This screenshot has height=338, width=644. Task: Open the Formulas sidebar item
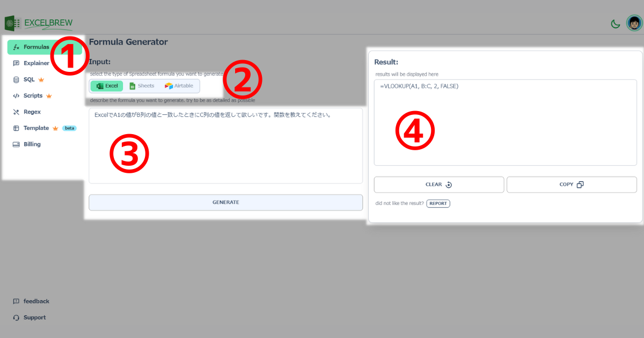[45, 47]
